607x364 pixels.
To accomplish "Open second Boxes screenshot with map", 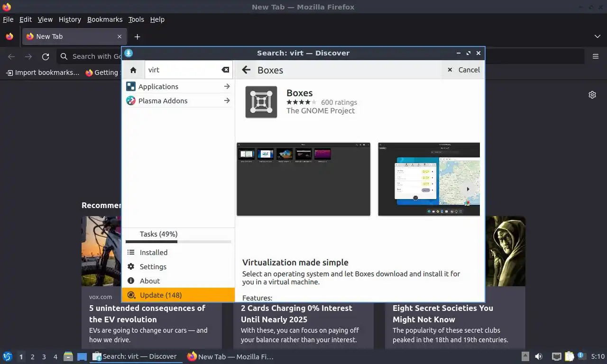I will [x=429, y=179].
